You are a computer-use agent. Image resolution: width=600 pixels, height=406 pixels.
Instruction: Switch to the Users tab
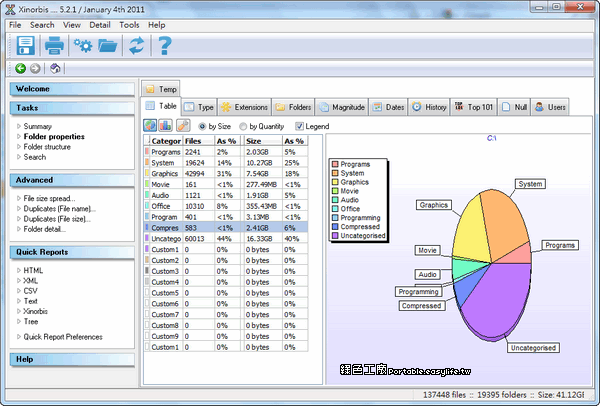[550, 107]
